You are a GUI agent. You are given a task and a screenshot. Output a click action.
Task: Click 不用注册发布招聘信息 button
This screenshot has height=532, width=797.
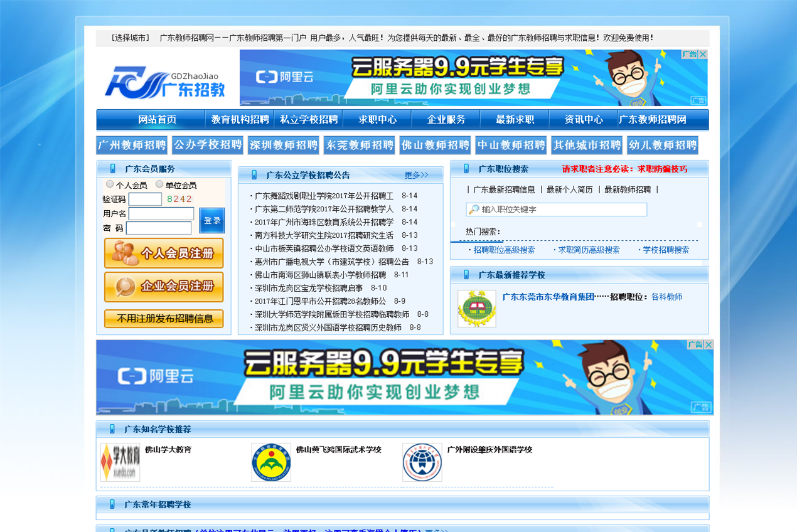164,319
